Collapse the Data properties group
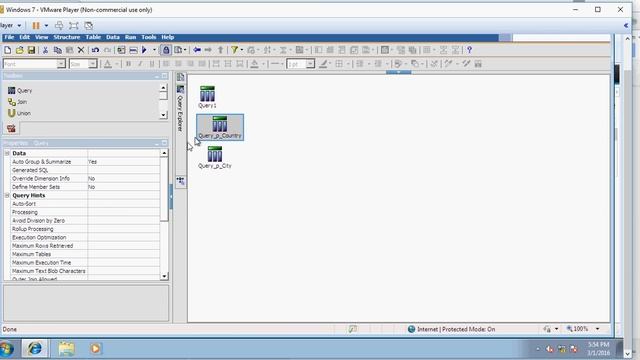640x360 pixels. click(x=7, y=153)
